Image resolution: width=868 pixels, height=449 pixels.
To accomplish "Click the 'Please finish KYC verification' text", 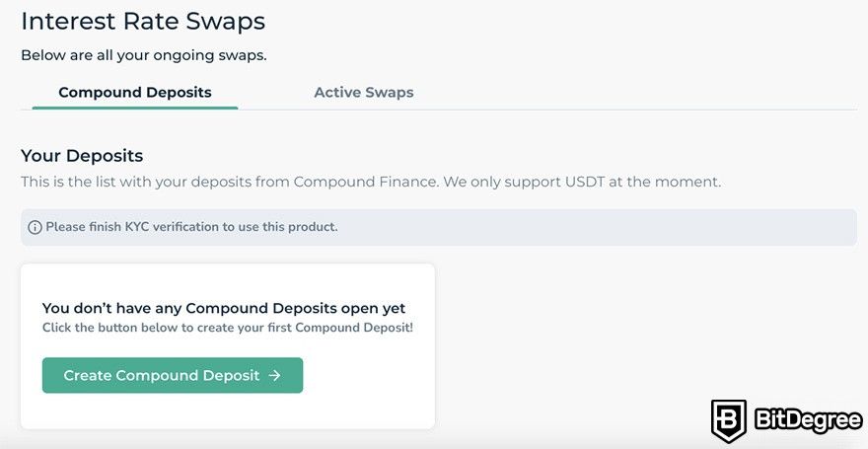I will point(191,227).
